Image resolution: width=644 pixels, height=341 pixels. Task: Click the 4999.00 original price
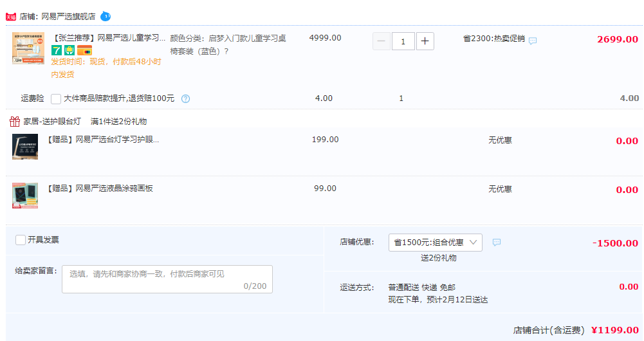tap(326, 38)
